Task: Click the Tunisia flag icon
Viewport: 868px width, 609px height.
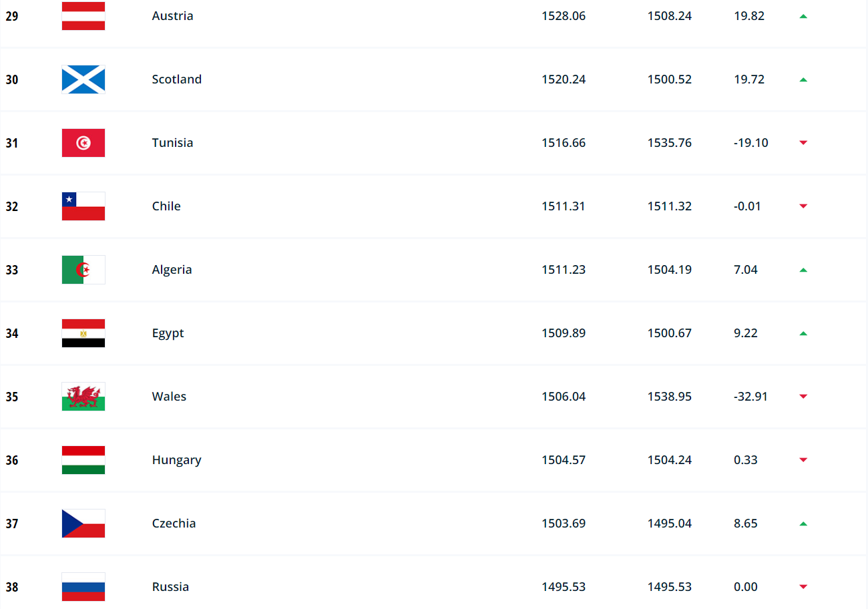Action: (83, 143)
